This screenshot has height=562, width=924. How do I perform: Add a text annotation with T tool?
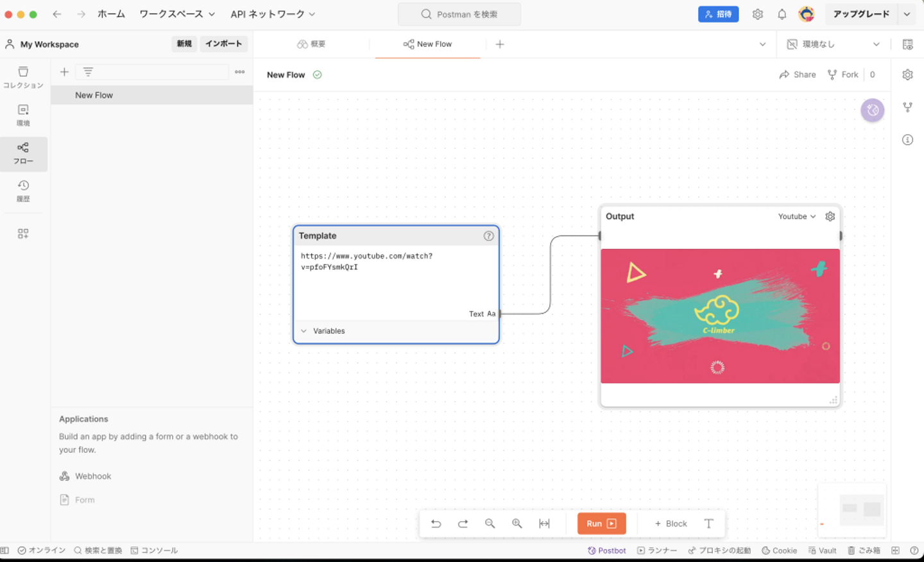click(x=708, y=524)
